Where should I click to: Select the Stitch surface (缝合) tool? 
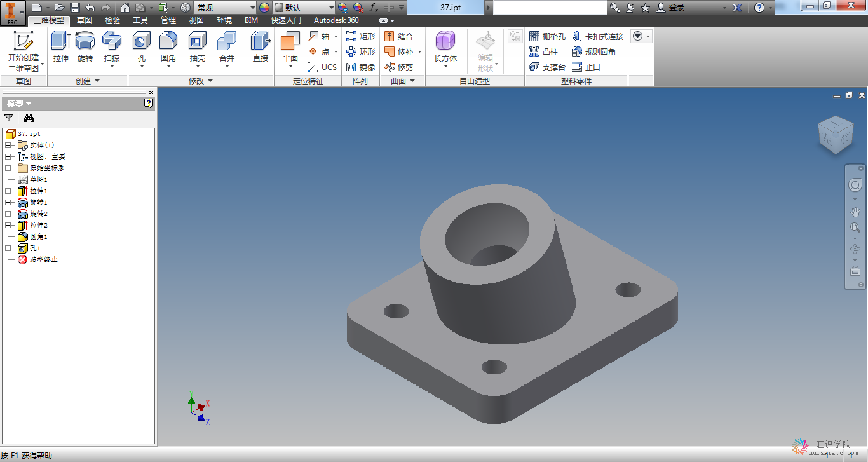(x=399, y=36)
